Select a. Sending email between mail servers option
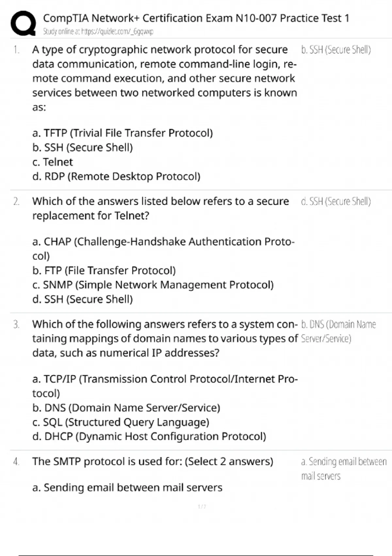Screen dimensions: 392x556 coord(127,488)
